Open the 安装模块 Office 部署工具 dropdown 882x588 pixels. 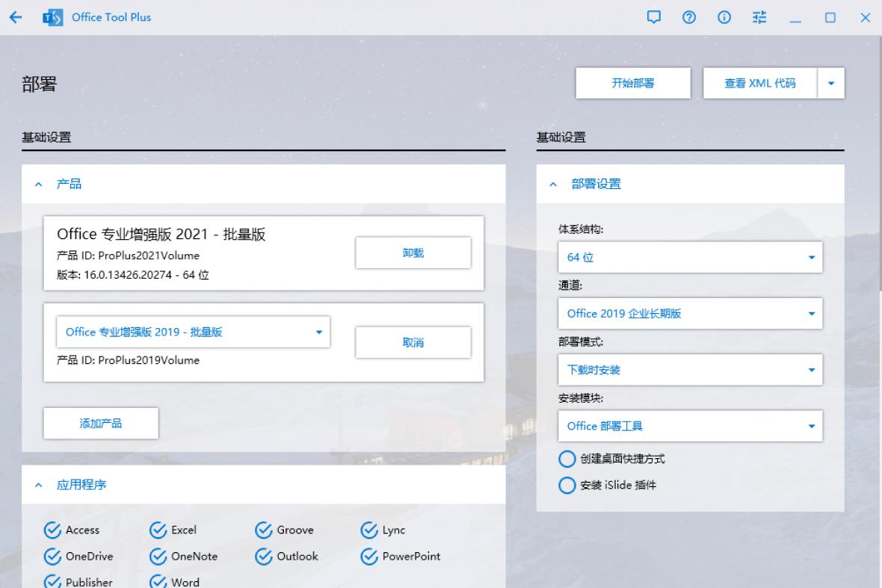point(690,426)
